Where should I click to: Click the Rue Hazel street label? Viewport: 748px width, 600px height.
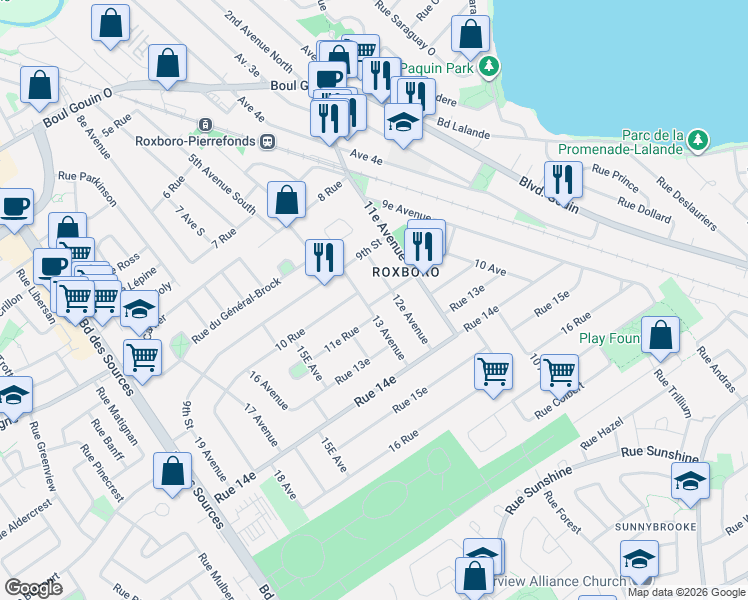pos(602,434)
